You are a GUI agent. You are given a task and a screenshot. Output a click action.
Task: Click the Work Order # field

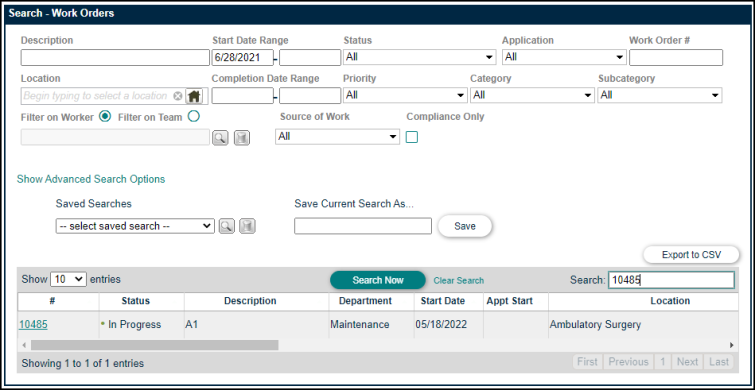676,58
